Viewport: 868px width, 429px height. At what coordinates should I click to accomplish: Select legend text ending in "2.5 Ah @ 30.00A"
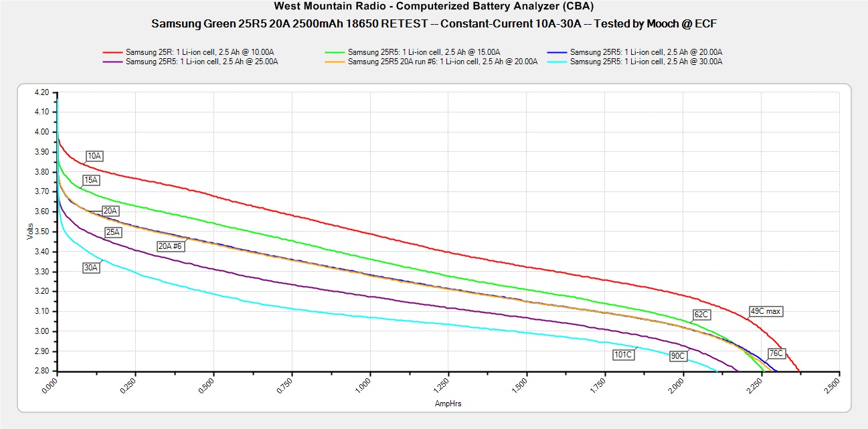click(646, 62)
